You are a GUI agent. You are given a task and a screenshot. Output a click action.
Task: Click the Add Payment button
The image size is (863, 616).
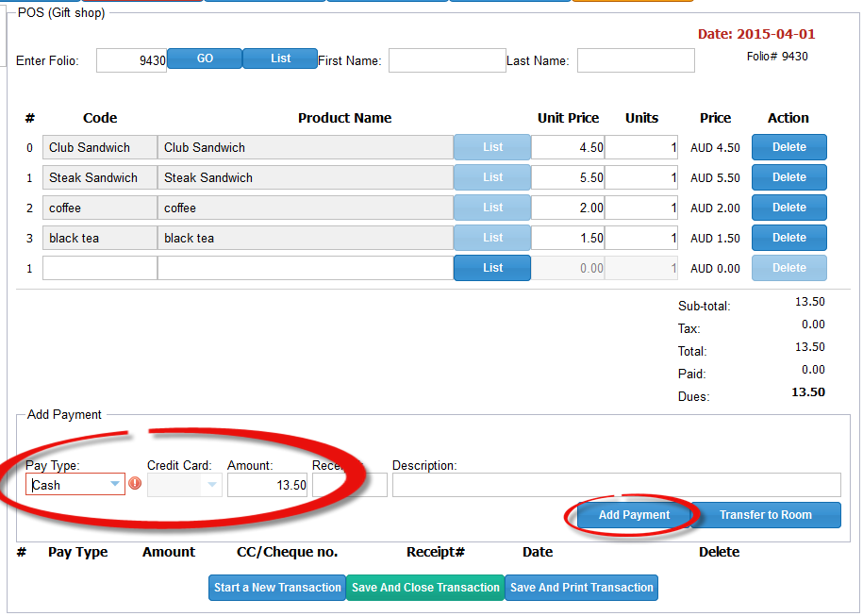pyautogui.click(x=634, y=515)
